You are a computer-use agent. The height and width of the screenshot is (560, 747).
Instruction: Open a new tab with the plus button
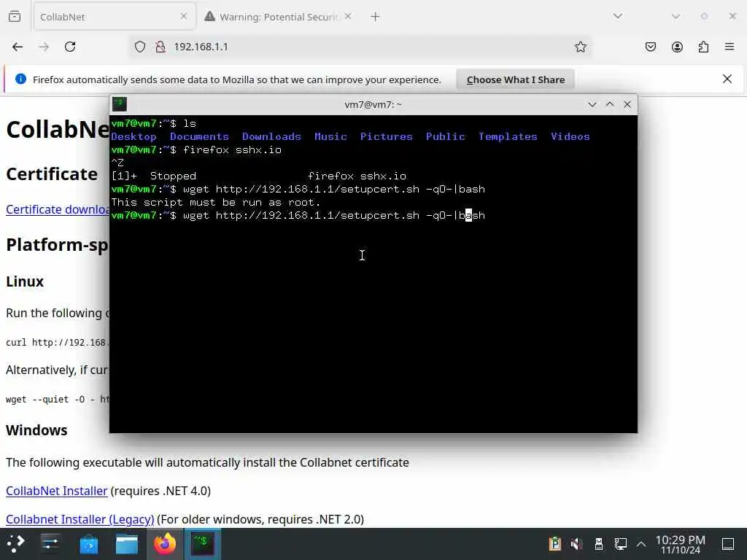coord(376,17)
